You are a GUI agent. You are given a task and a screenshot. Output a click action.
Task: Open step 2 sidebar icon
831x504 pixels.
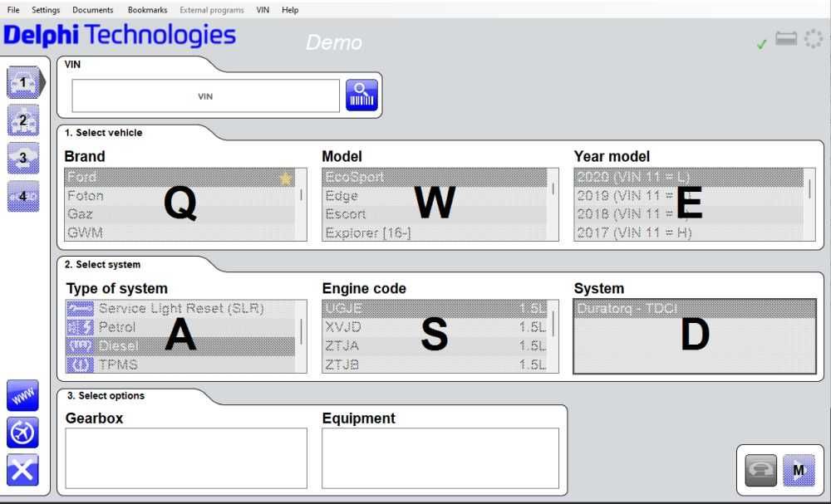23,120
